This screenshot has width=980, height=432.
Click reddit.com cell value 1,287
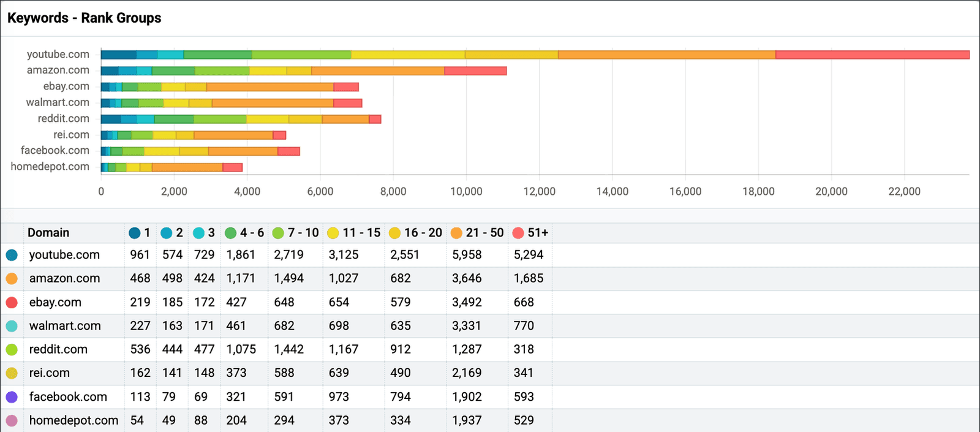pyautogui.click(x=467, y=349)
